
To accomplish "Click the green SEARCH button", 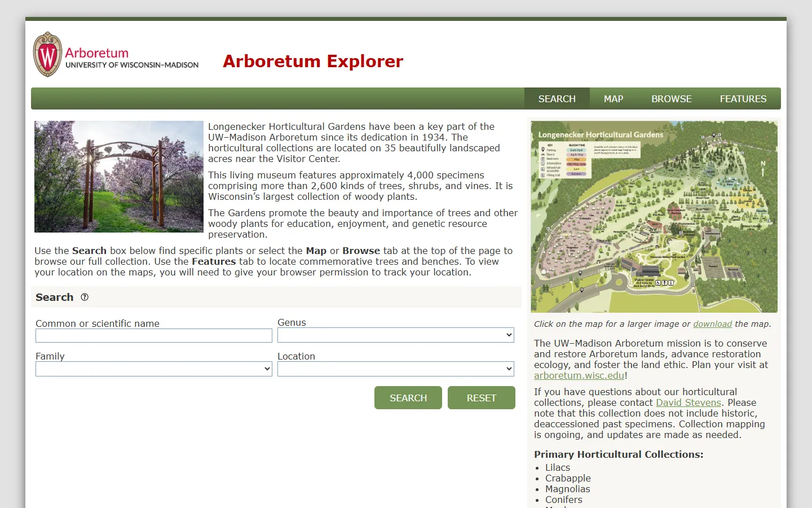I will [x=408, y=398].
